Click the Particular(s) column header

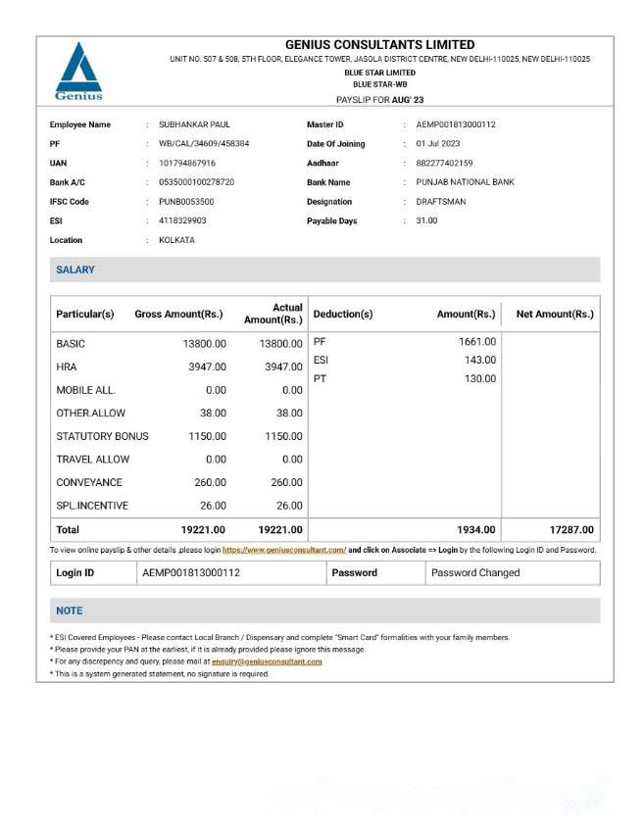(x=85, y=315)
